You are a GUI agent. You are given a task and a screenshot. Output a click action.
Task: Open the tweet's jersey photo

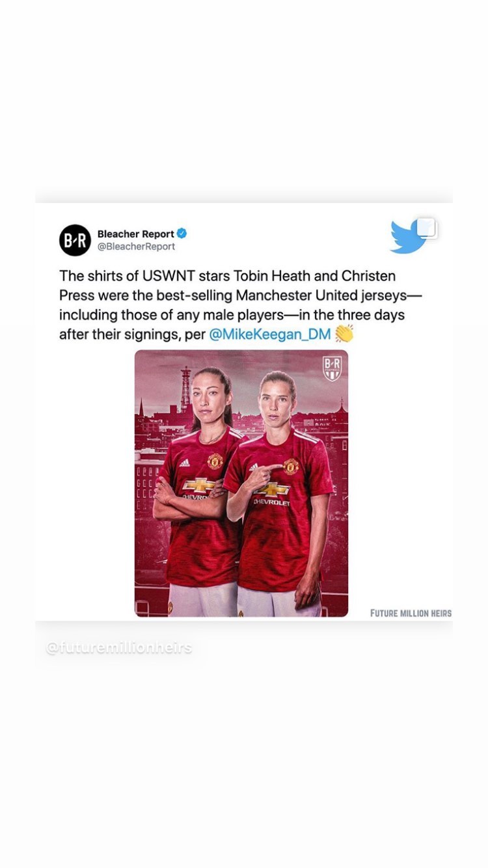coord(241,483)
